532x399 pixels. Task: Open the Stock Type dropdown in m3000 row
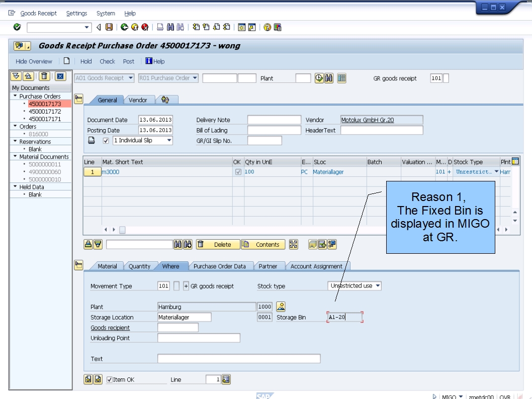point(496,172)
